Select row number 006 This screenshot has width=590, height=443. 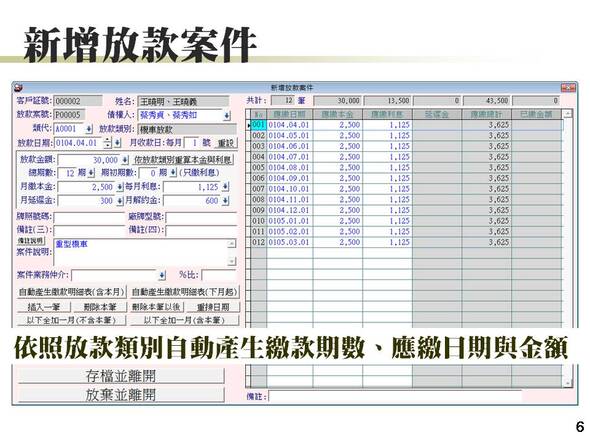[259, 178]
